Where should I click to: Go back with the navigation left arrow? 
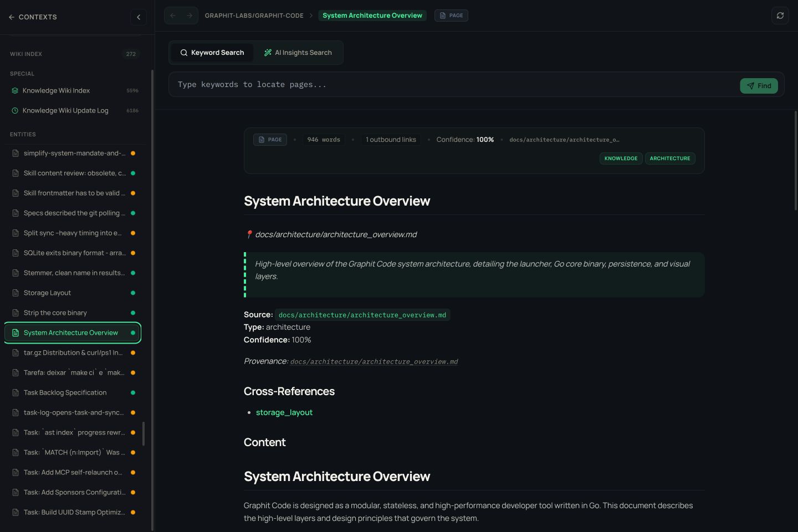pyautogui.click(x=173, y=16)
